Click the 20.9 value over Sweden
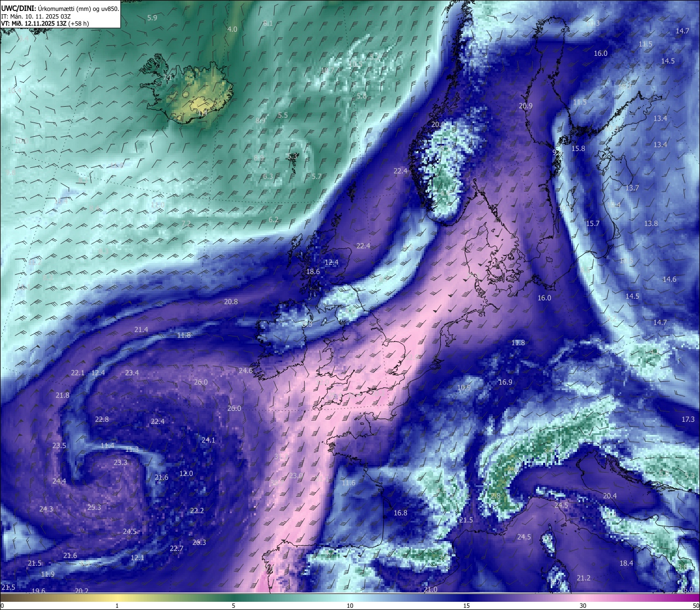This screenshot has width=700, height=610. 526,106
